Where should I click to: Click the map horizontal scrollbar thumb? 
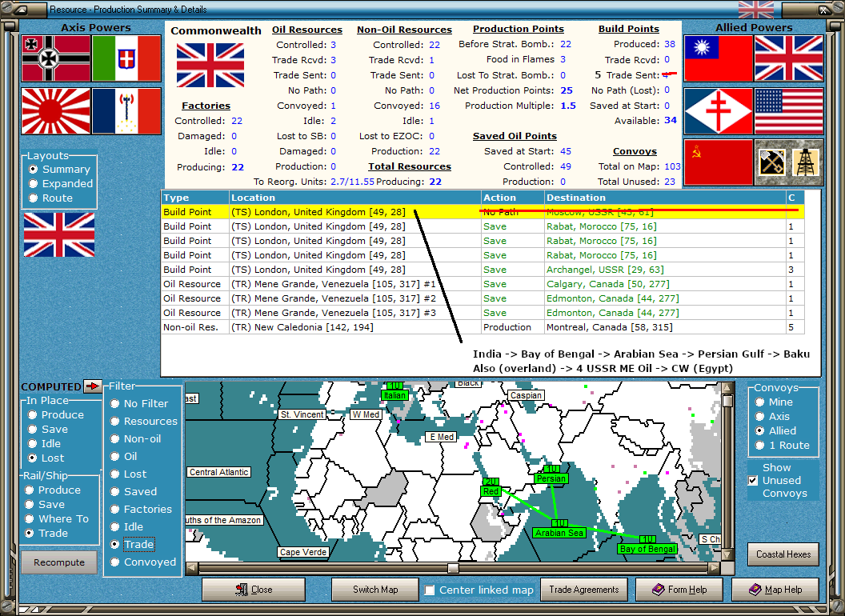pyautogui.click(x=453, y=568)
